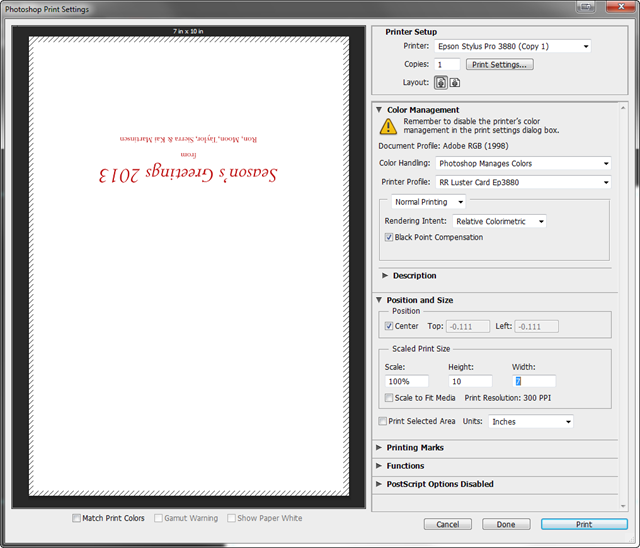Expand the Functions section
Screen dimensions: 640x548
379,466
